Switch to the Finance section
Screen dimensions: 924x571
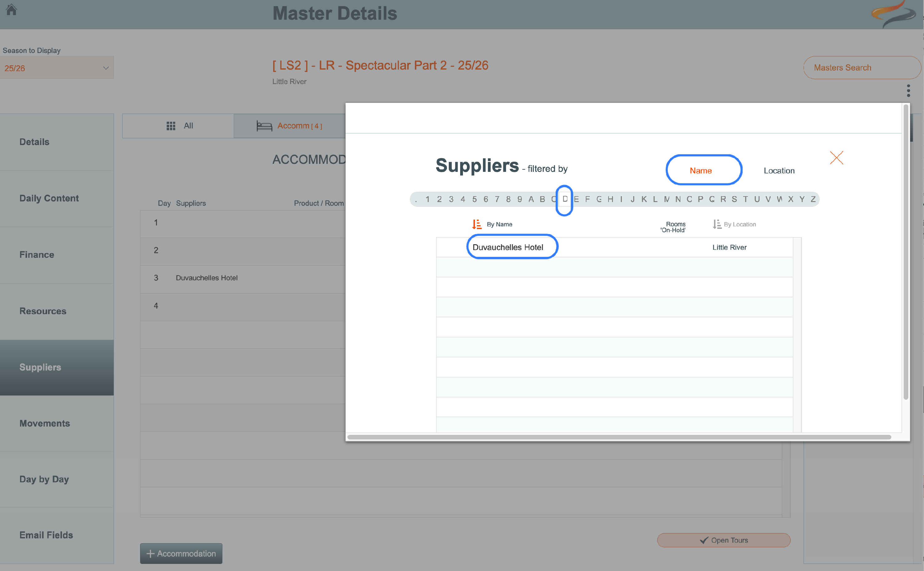coord(37,254)
